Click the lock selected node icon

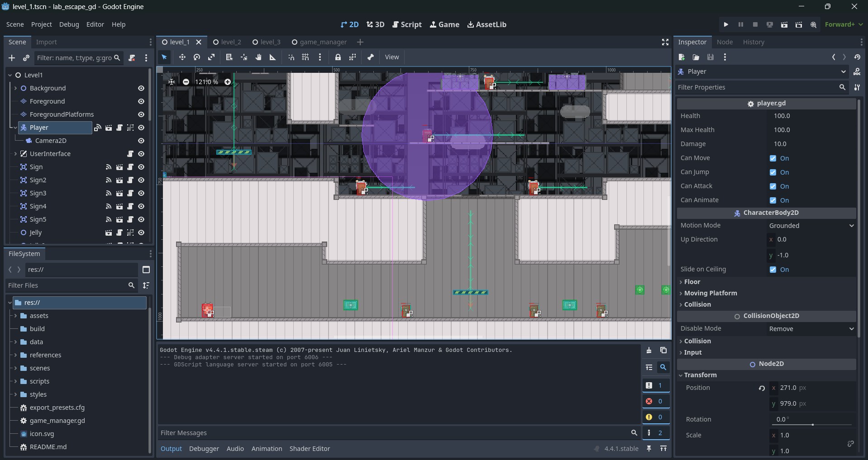[x=338, y=57]
